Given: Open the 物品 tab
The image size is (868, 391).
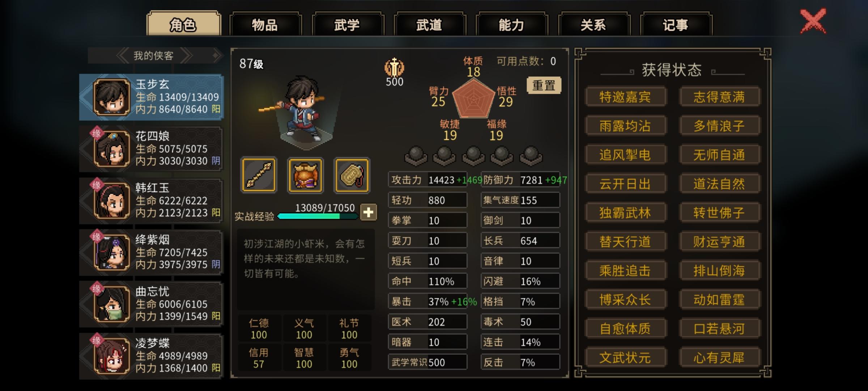Looking at the screenshot, I should 265,25.
